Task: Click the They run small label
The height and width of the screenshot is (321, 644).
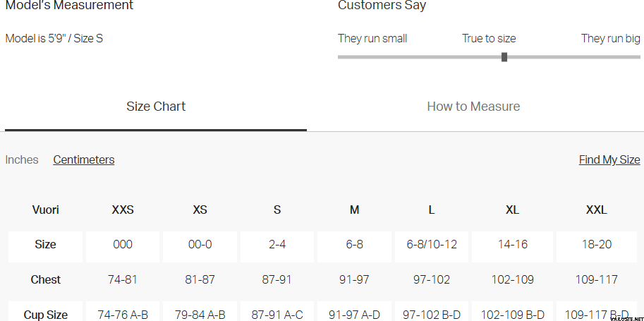Action: point(372,38)
